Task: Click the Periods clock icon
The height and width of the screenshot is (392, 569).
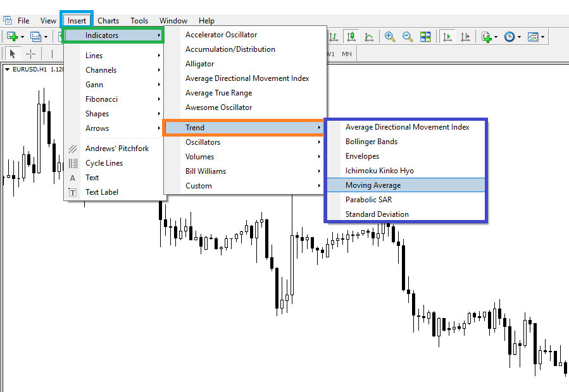Action: pyautogui.click(x=509, y=37)
